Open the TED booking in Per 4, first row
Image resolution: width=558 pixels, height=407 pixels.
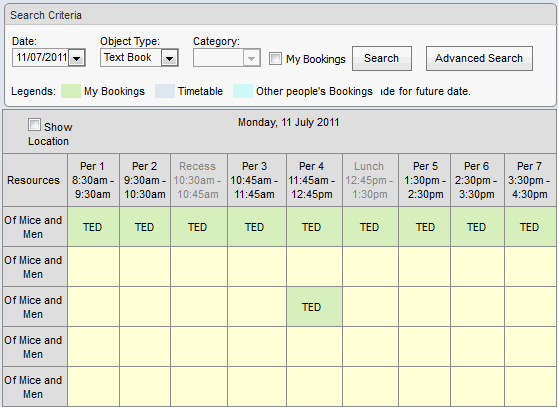pyautogui.click(x=314, y=227)
